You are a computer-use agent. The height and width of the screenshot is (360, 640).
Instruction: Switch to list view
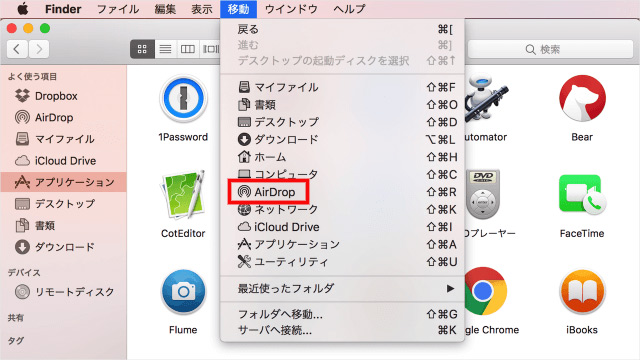tap(165, 49)
